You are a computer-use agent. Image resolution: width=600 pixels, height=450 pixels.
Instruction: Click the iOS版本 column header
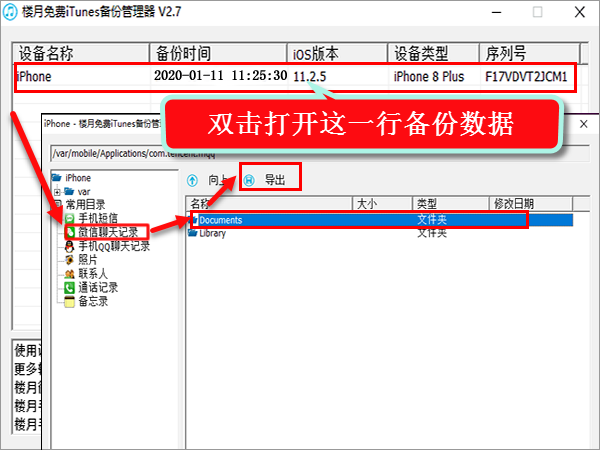(338, 53)
